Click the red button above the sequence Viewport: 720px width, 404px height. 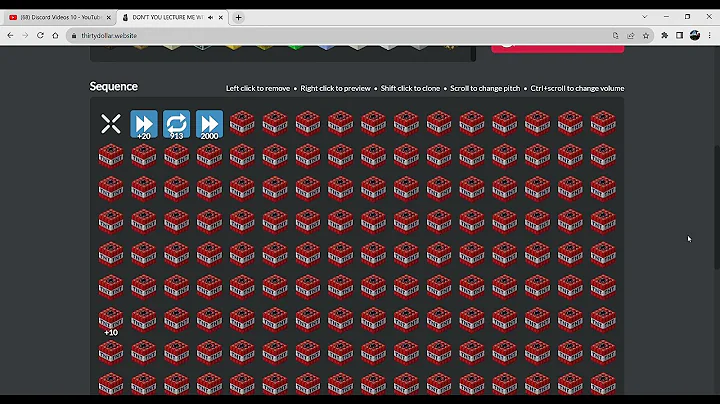point(557,49)
